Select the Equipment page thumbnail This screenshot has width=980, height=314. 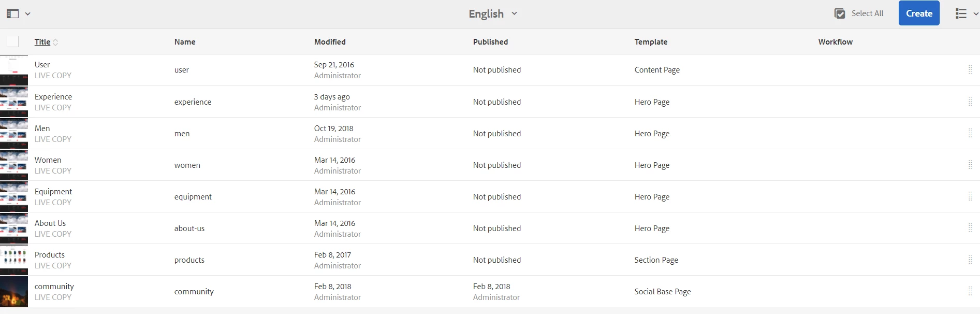(14, 197)
